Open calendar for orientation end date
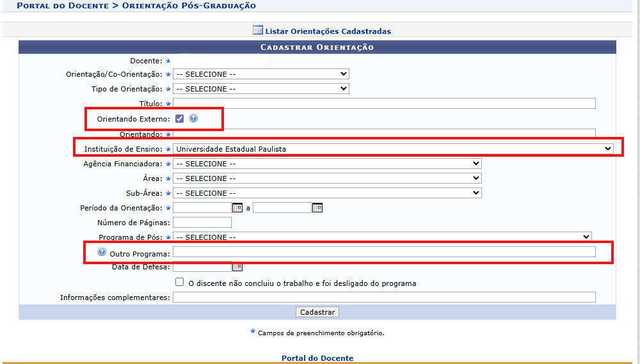This screenshot has height=364, width=640. click(317, 208)
